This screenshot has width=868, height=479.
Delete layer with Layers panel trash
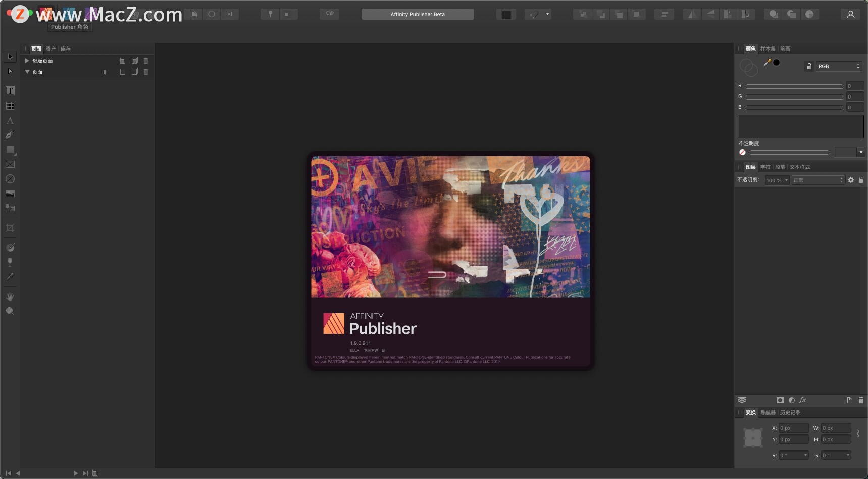pyautogui.click(x=861, y=400)
